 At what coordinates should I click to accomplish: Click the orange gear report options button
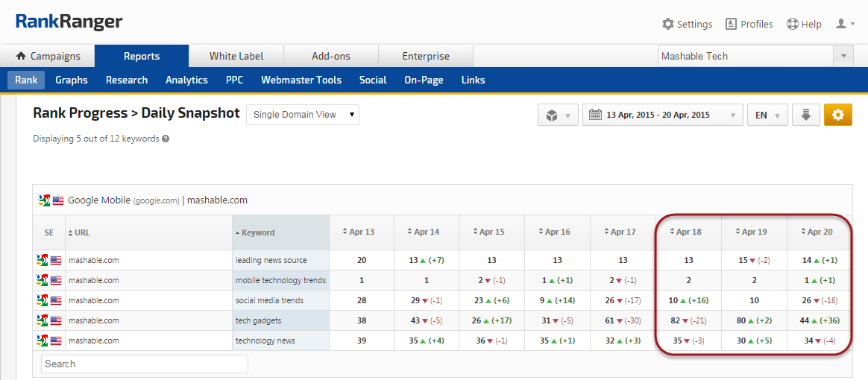coord(837,115)
